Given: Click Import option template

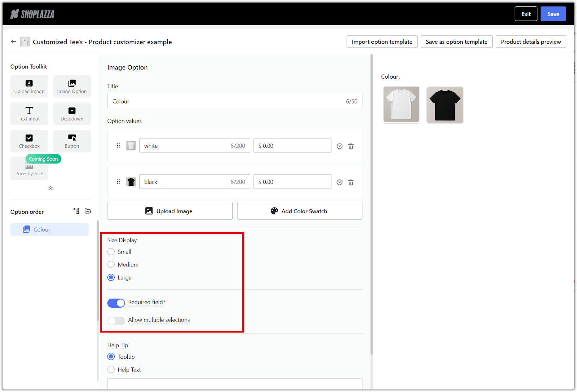Looking at the screenshot, I should click(x=382, y=41).
